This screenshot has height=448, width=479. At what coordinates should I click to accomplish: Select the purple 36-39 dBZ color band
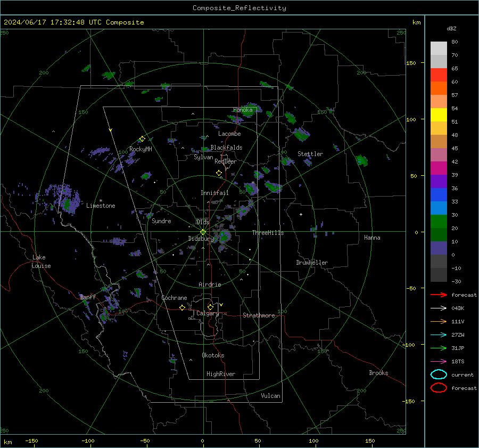point(439,181)
